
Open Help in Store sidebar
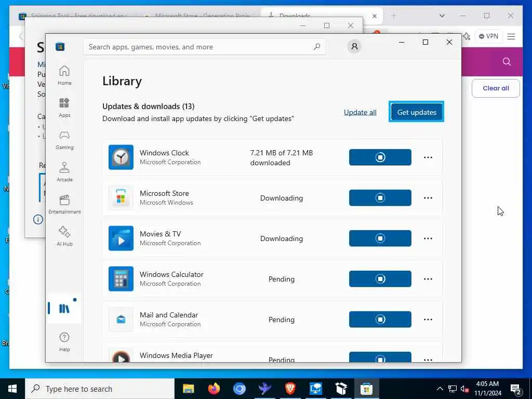[x=64, y=342]
